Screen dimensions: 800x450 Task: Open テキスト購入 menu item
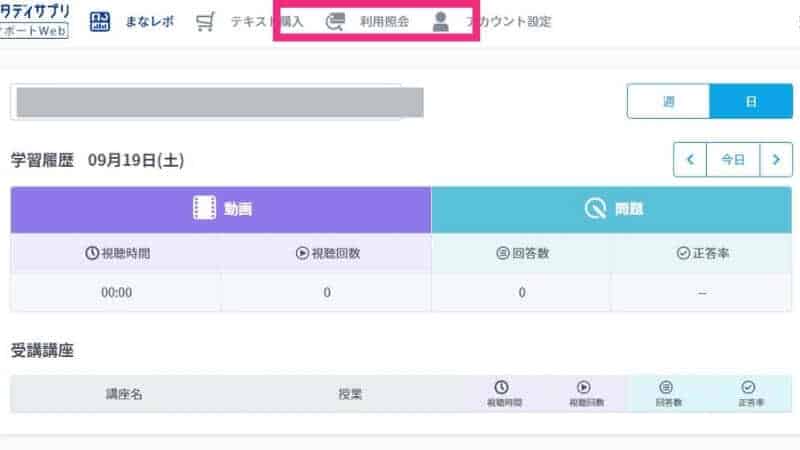pyautogui.click(x=267, y=21)
